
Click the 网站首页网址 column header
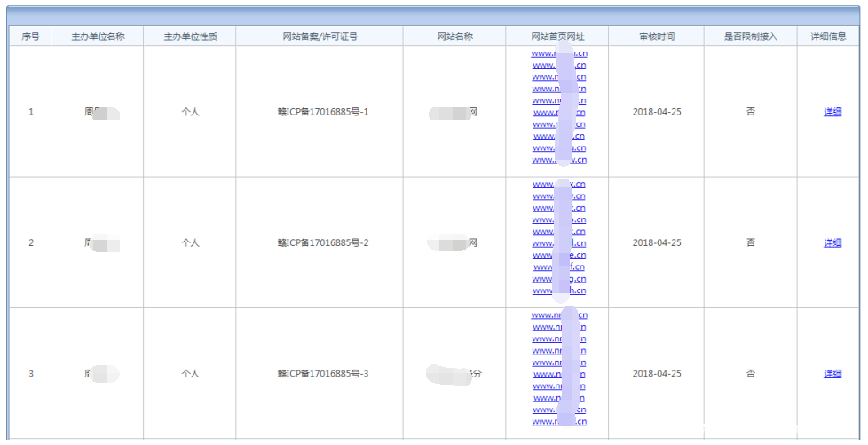click(x=557, y=36)
